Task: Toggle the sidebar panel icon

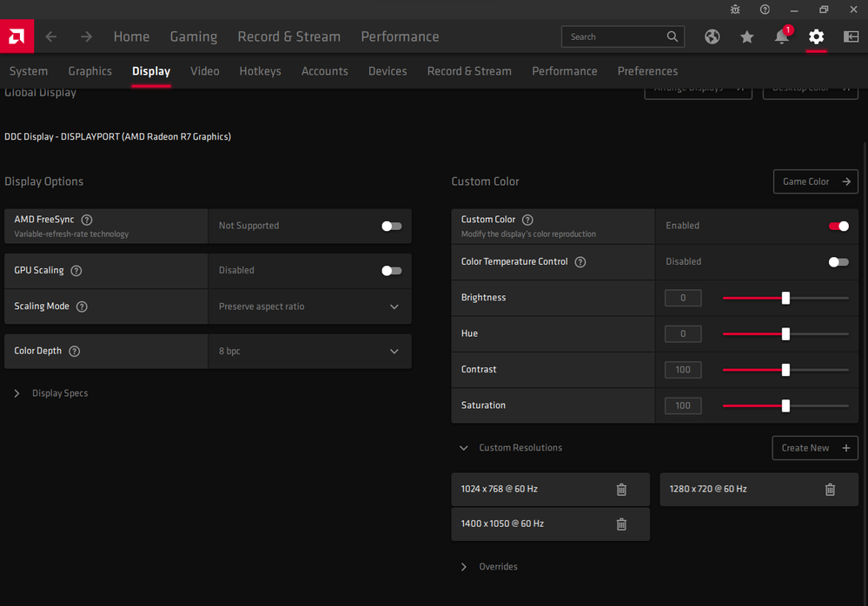Action: click(851, 36)
